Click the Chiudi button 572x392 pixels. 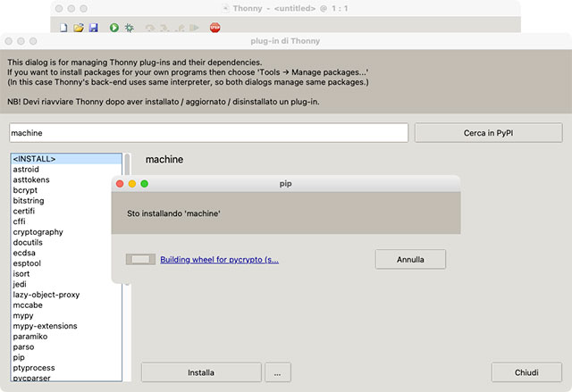[x=526, y=371]
